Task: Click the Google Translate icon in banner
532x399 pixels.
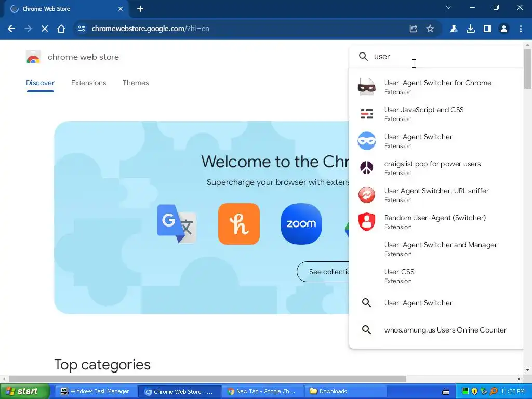Action: 177,224
